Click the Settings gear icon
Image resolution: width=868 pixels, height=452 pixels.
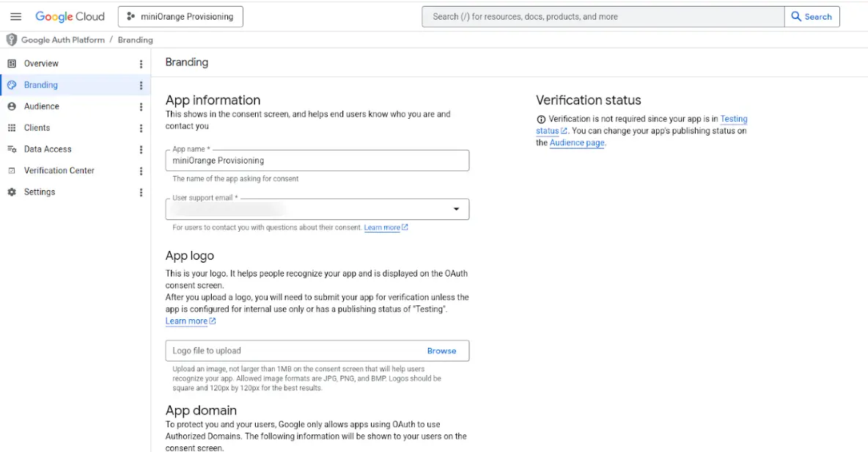click(x=12, y=192)
